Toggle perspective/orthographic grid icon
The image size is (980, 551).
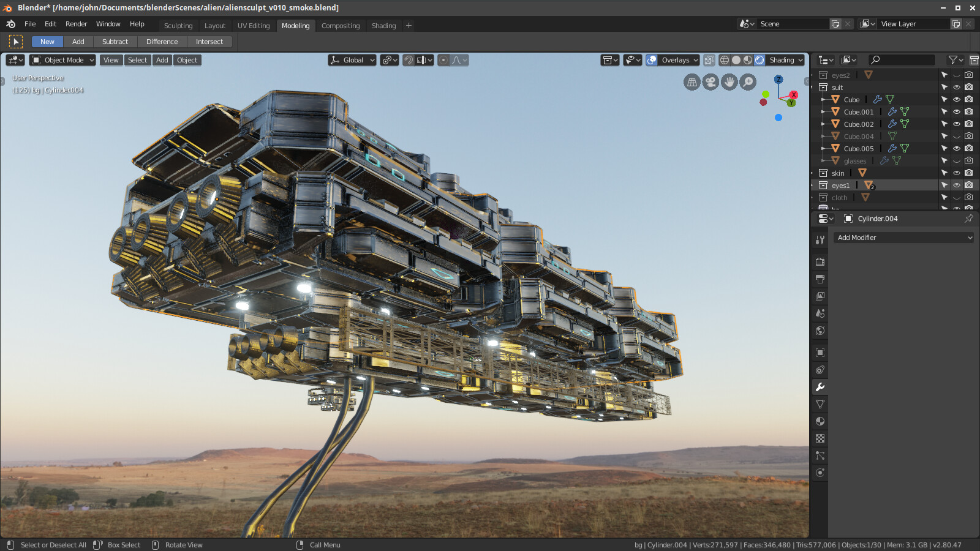692,82
